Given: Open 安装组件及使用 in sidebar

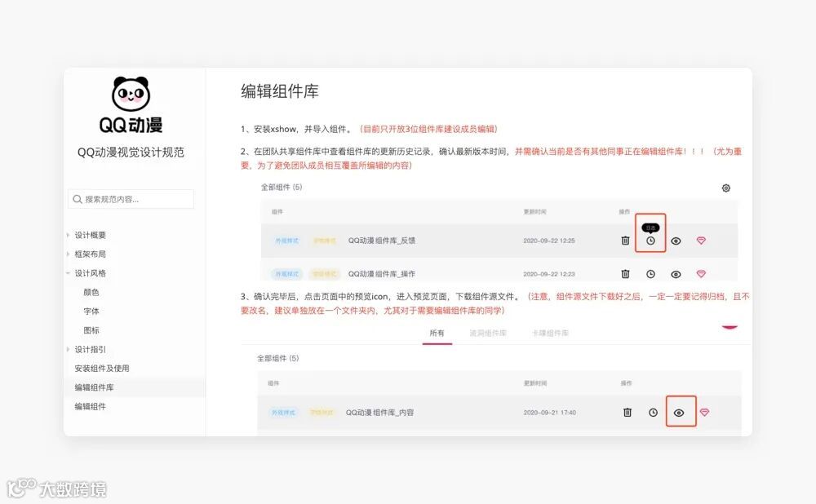Looking at the screenshot, I should click(x=101, y=369).
